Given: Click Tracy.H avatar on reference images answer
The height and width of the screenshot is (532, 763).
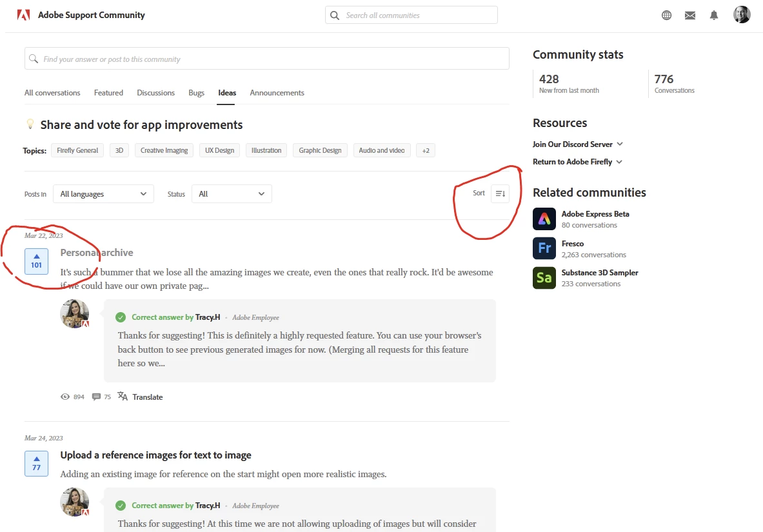Looking at the screenshot, I should (74, 502).
